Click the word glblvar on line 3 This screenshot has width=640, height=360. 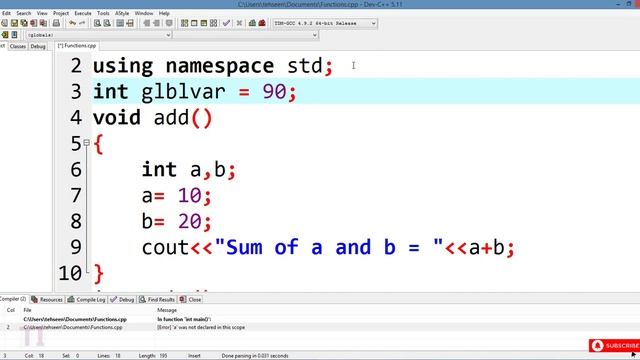pos(183,92)
